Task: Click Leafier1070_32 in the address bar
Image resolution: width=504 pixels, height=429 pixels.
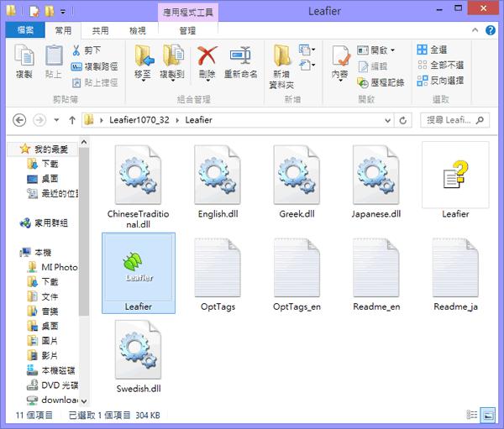Action: click(139, 120)
